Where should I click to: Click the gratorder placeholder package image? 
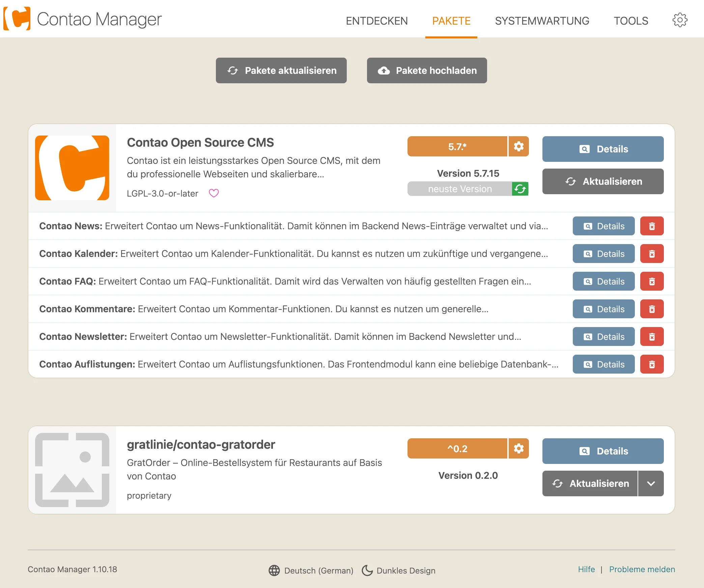click(72, 470)
